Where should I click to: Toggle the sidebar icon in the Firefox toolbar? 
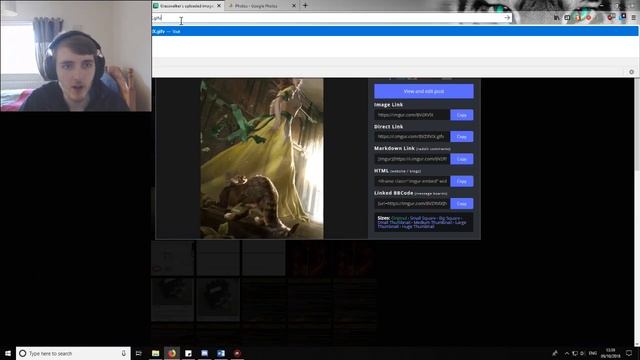567,18
